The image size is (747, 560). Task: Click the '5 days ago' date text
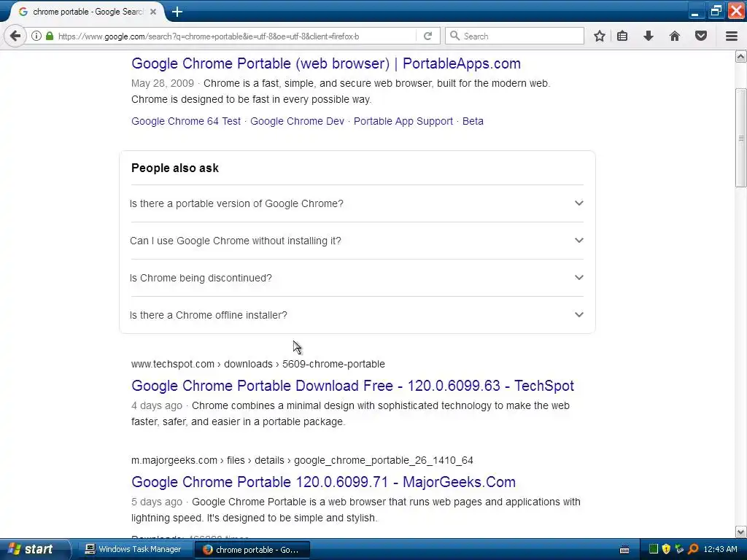pyautogui.click(x=157, y=502)
